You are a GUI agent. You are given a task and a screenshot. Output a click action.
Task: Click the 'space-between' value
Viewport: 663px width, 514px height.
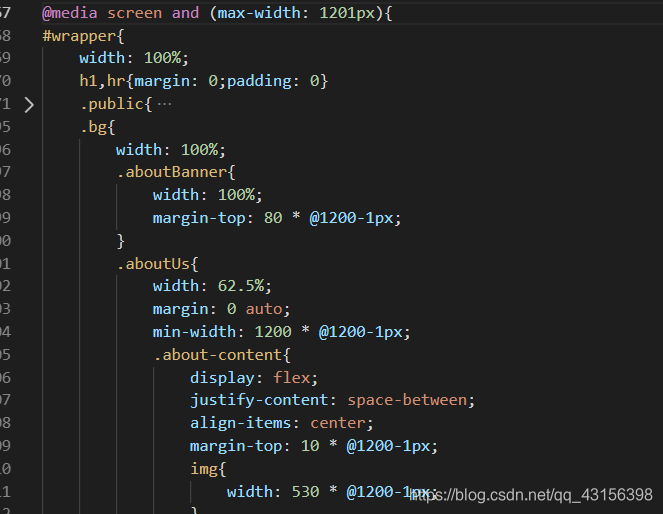click(407, 400)
